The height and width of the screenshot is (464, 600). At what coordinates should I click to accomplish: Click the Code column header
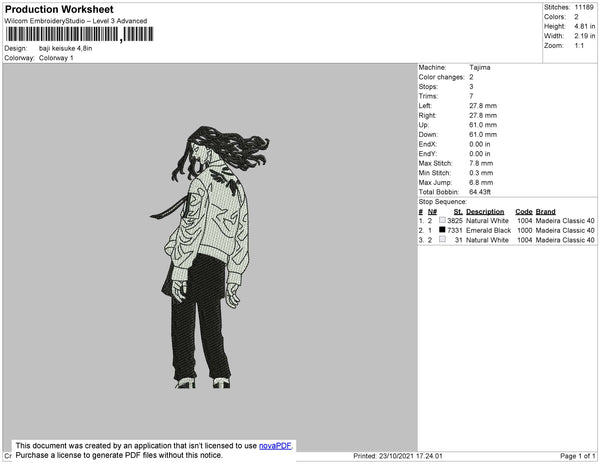pos(524,212)
